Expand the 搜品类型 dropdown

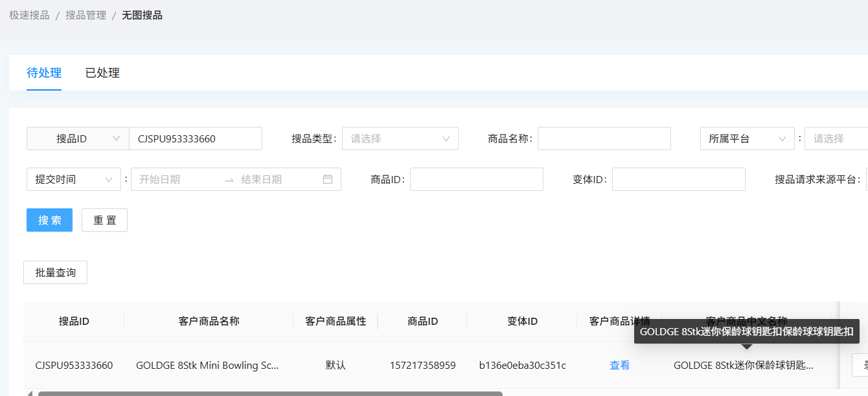pos(400,138)
